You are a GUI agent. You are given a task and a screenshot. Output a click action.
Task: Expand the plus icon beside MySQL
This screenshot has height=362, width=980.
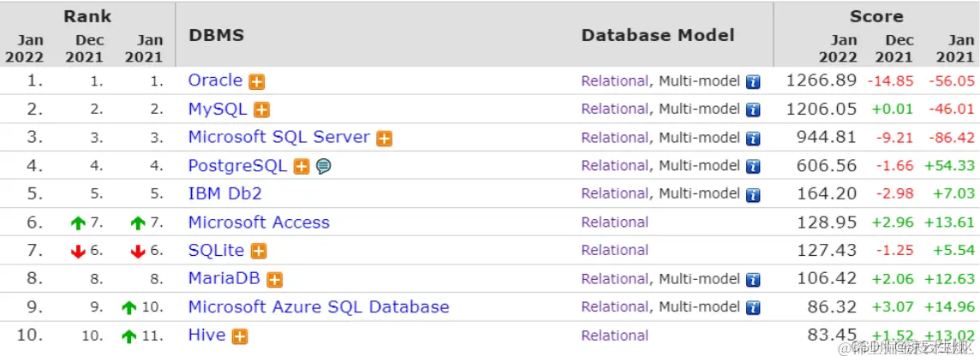pos(262,110)
